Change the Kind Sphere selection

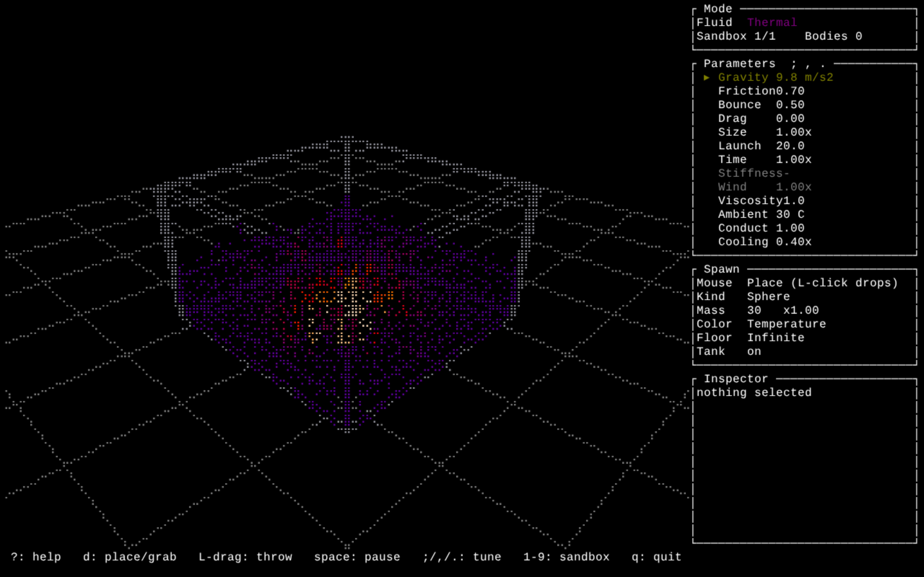743,296
